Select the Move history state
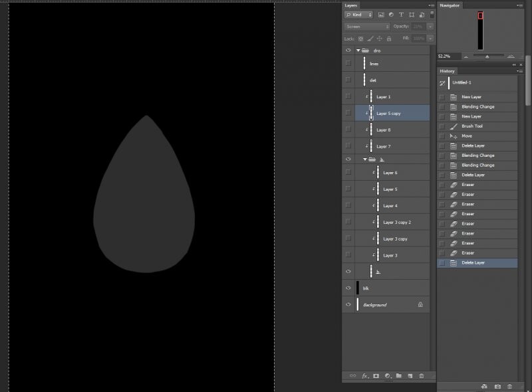 tap(467, 136)
